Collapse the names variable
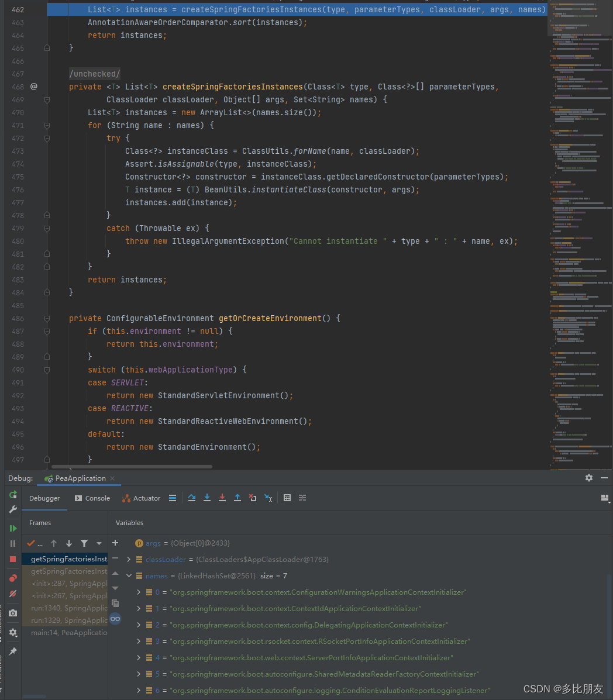This screenshot has height=700, width=613. (129, 575)
